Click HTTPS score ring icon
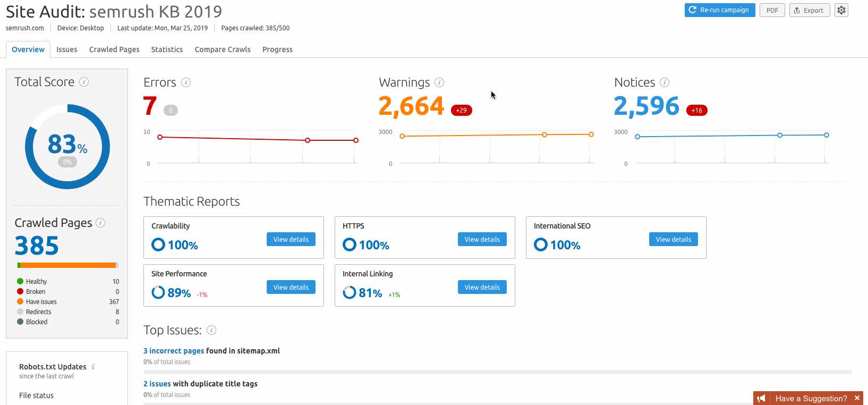The image size is (868, 405). click(350, 244)
